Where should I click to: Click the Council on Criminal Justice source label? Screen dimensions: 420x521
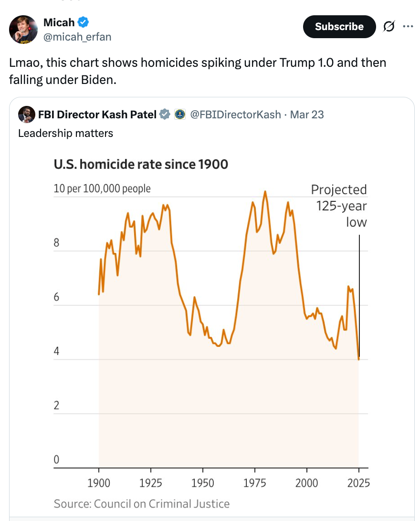click(x=141, y=504)
